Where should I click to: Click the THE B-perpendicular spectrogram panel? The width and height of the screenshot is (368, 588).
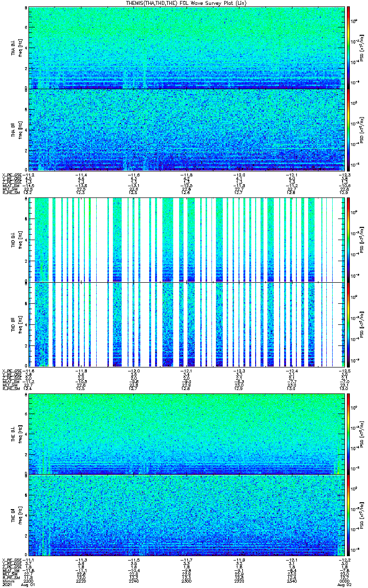186,434
